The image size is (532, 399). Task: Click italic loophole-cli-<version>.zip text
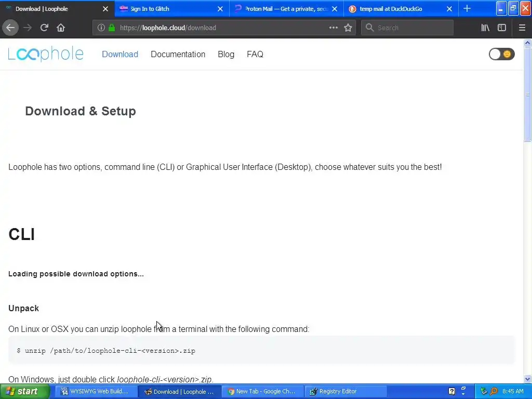tap(164, 379)
